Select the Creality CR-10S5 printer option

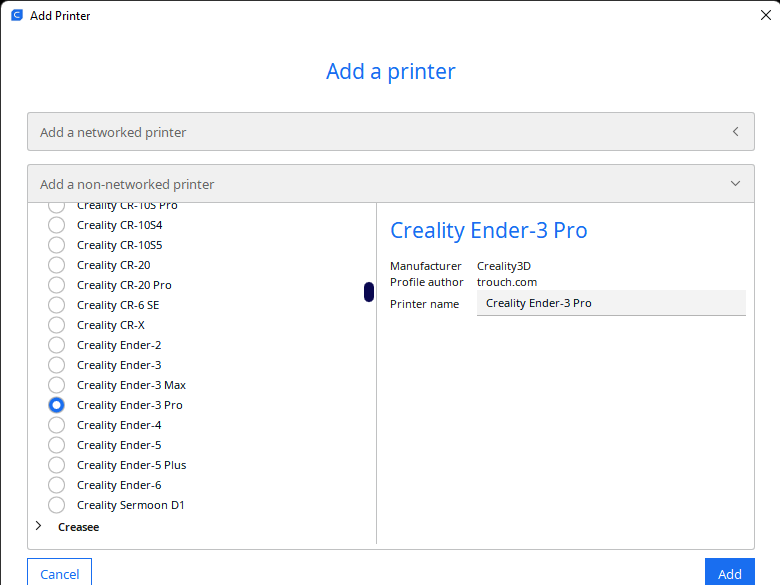click(57, 245)
